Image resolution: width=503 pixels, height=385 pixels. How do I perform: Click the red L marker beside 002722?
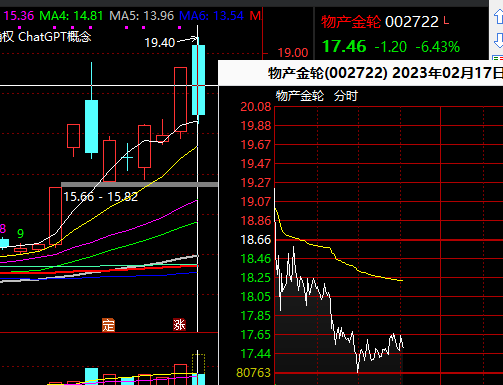[x=446, y=21]
